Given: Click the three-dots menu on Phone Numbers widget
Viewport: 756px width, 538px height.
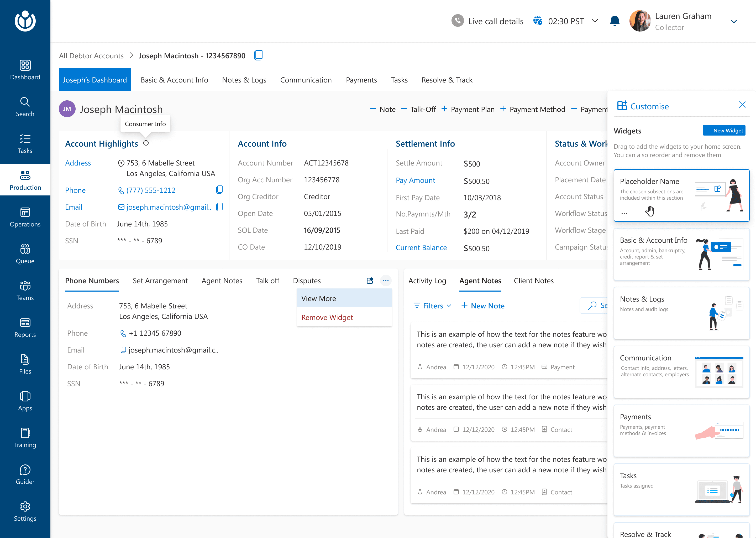Looking at the screenshot, I should (x=386, y=281).
